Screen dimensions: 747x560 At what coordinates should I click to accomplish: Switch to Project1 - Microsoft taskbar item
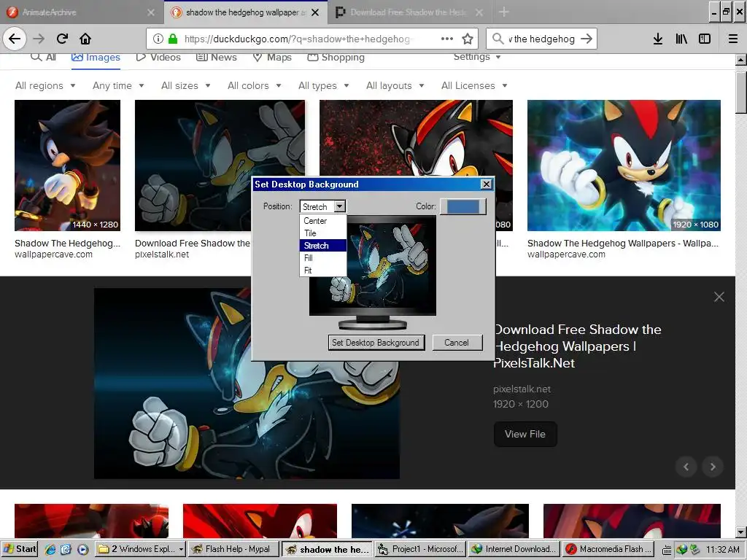(421, 549)
